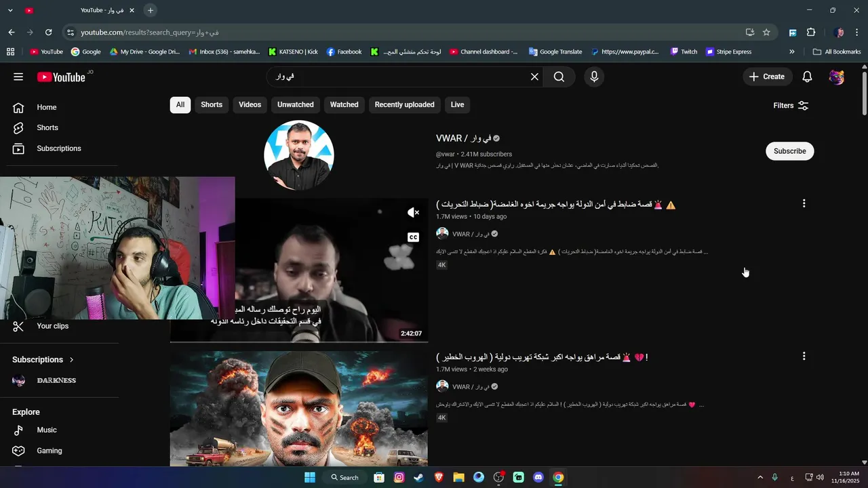Screen dimensions: 868x488
Task: Open the explosion-thumbnail video
Action: coord(299,408)
